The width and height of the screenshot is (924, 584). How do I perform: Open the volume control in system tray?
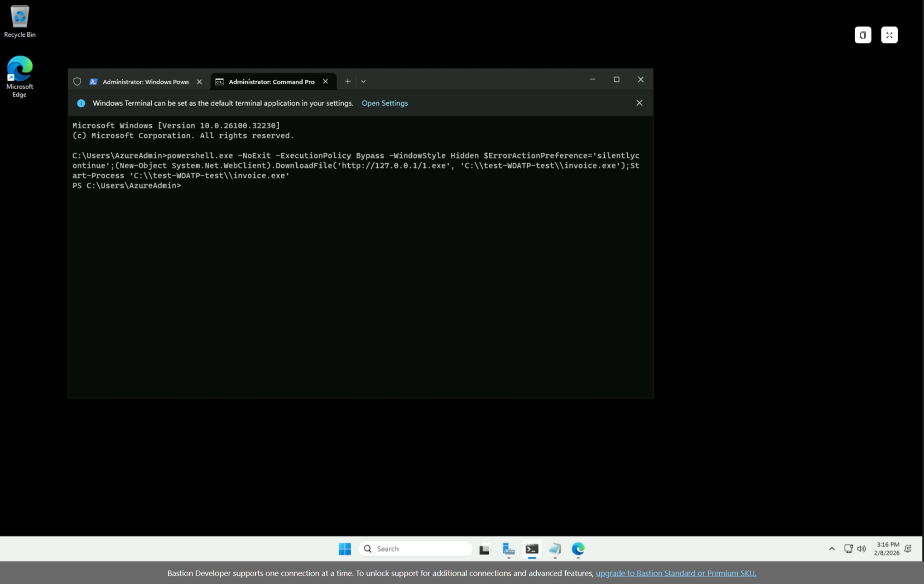click(x=861, y=549)
